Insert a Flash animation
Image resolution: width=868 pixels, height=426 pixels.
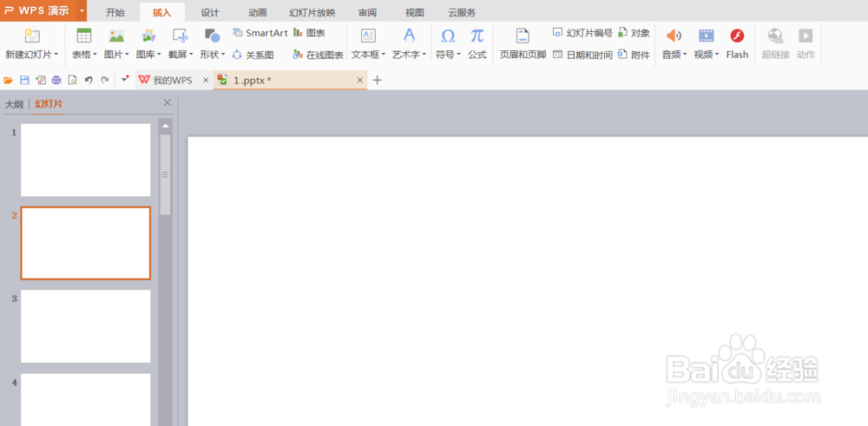737,44
